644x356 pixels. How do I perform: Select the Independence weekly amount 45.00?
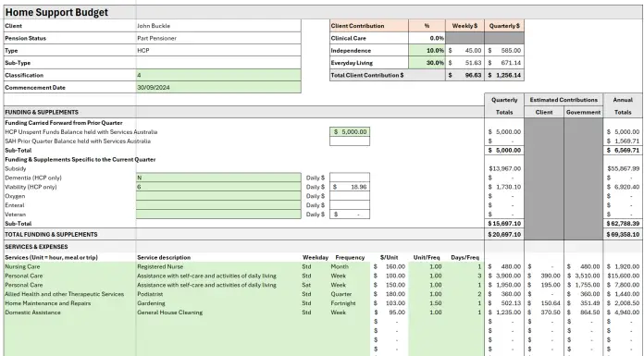[464, 50]
